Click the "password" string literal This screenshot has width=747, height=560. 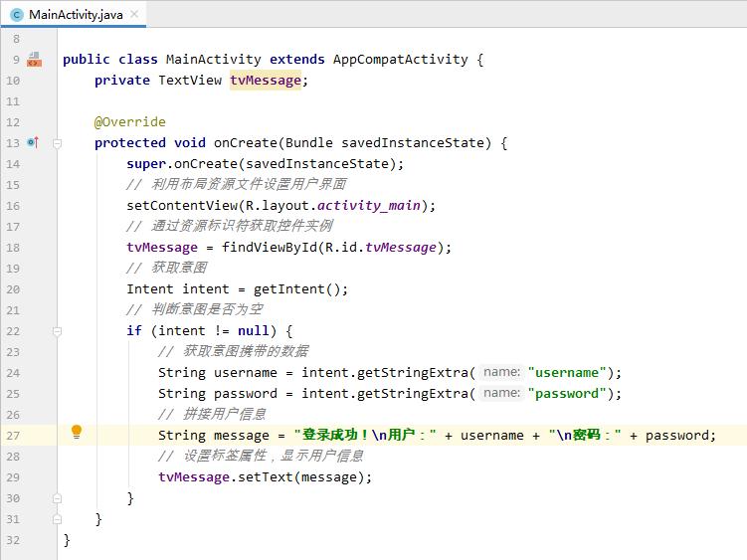tap(567, 394)
